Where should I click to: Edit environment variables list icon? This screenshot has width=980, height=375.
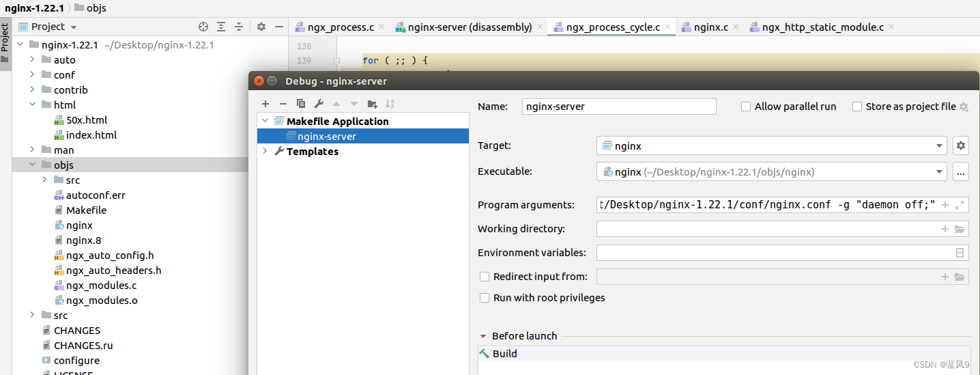click(960, 253)
